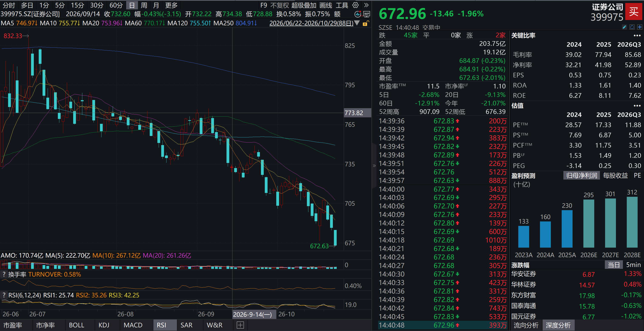The image size is (644, 331).
Task: Toggle PE forecast view
Action: (637, 175)
